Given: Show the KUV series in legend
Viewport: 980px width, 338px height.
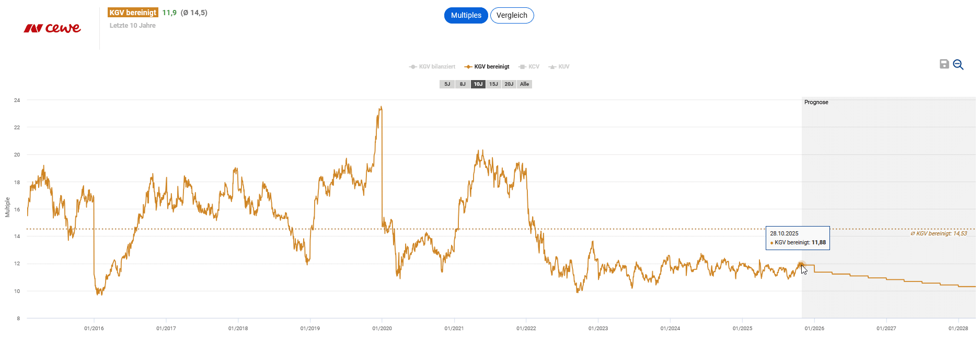Looking at the screenshot, I should coord(559,67).
